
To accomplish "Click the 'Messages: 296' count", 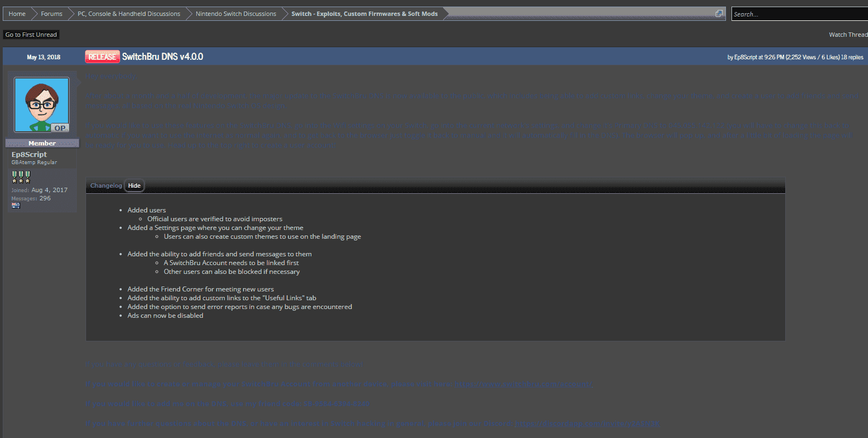I will [31, 199].
